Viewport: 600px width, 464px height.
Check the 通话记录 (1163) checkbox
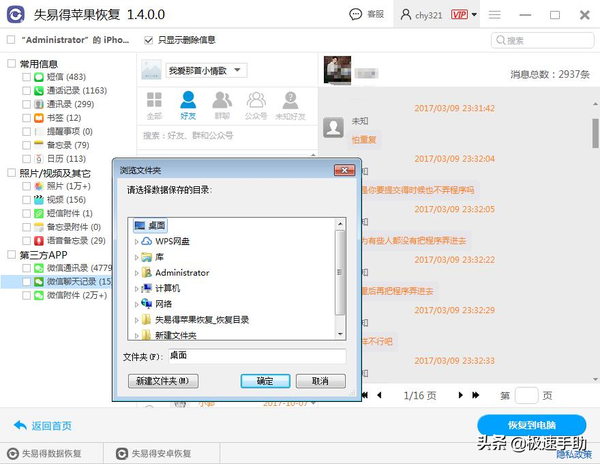click(x=26, y=91)
